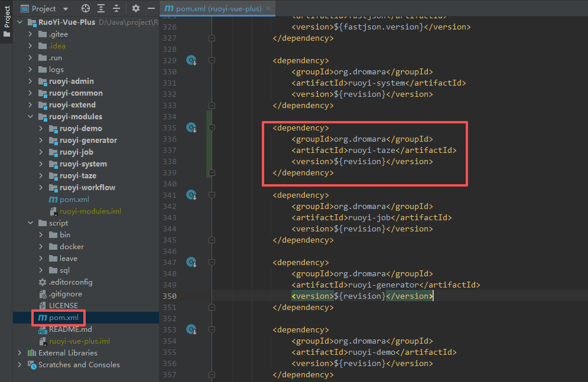Viewport: 588px width, 382px height.
Task: Click gutter dependency icon on line 335
Action: pos(191,128)
